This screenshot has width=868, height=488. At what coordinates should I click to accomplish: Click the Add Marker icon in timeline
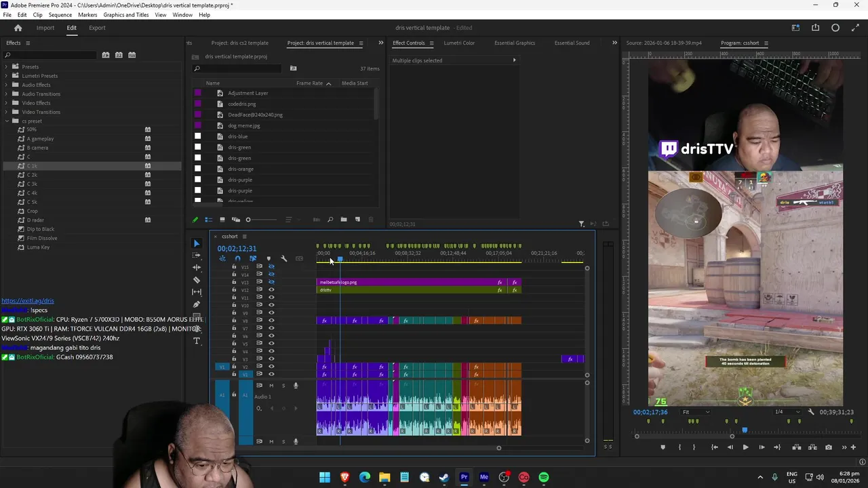pyautogui.click(x=269, y=258)
